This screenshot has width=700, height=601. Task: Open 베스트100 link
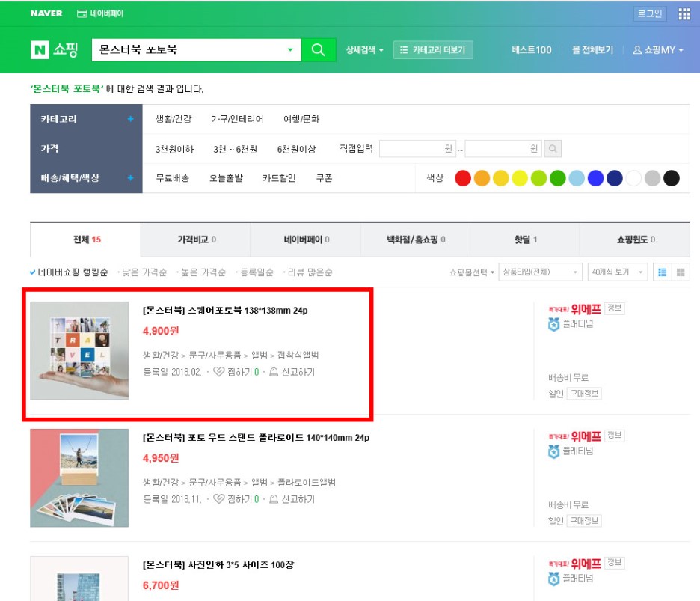tap(531, 50)
